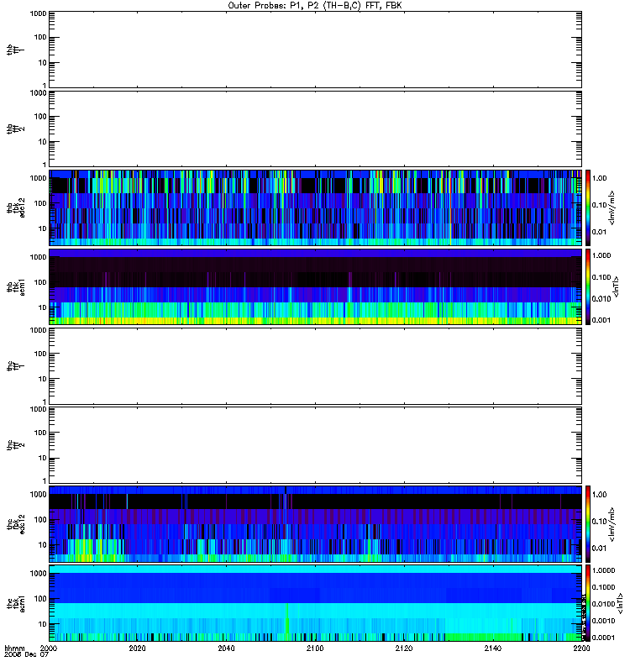Select the thb fbk scm1 spectrogram panel

click(316, 286)
